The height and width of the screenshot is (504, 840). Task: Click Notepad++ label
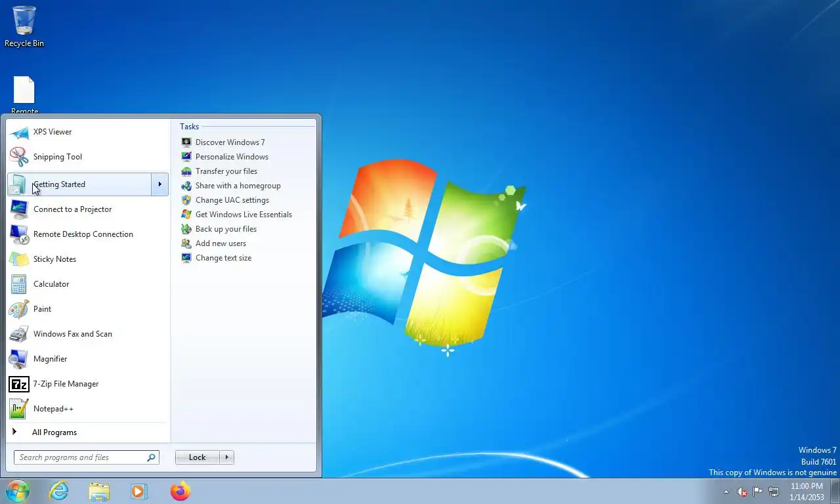pyautogui.click(x=53, y=409)
